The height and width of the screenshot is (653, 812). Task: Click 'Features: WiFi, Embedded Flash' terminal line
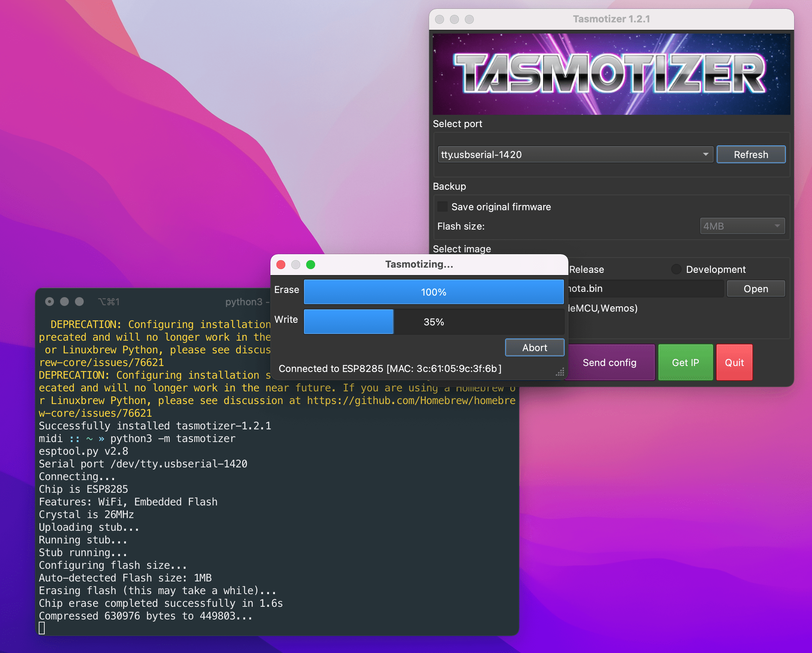point(128,502)
